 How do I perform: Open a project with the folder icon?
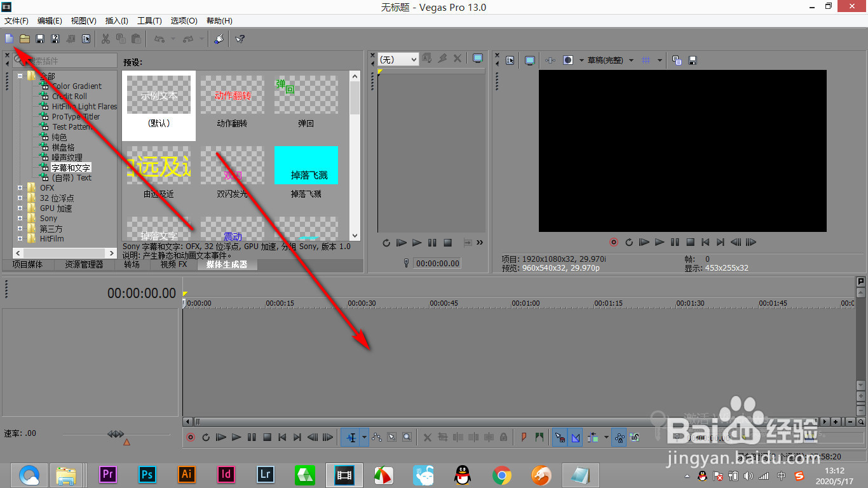(x=24, y=39)
